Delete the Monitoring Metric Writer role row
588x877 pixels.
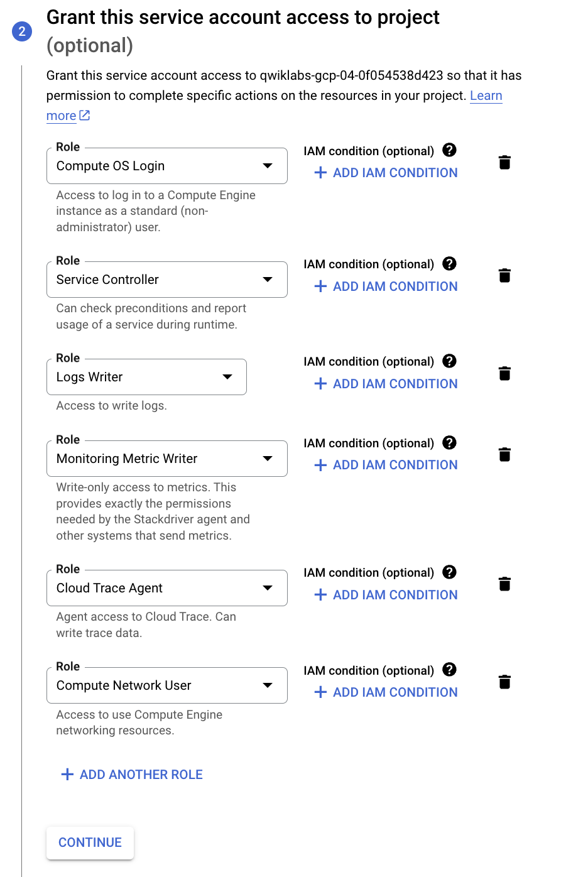pos(504,454)
